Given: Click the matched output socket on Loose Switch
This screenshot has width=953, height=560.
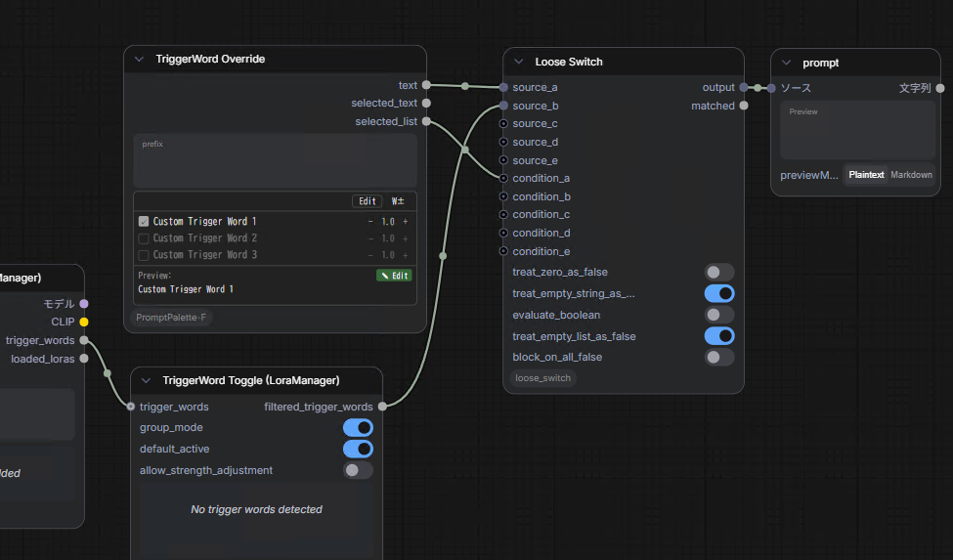Looking at the screenshot, I should click(743, 106).
